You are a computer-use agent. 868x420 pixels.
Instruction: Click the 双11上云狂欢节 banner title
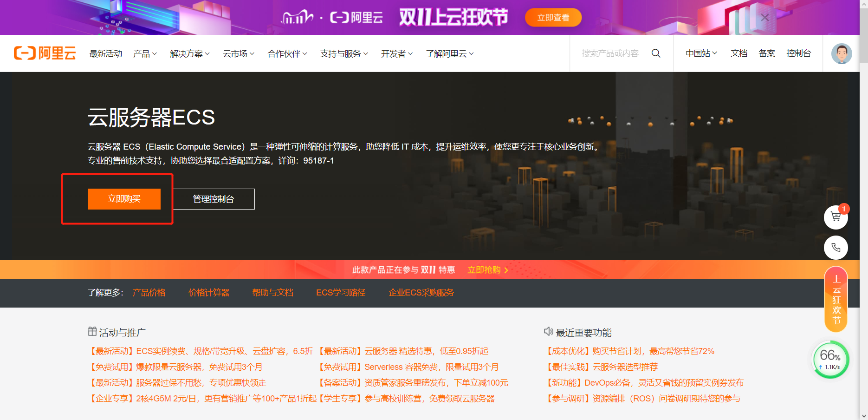[453, 17]
